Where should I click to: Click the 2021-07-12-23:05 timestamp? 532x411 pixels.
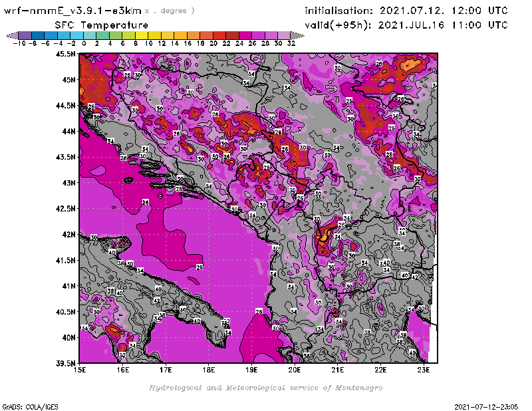point(486,407)
